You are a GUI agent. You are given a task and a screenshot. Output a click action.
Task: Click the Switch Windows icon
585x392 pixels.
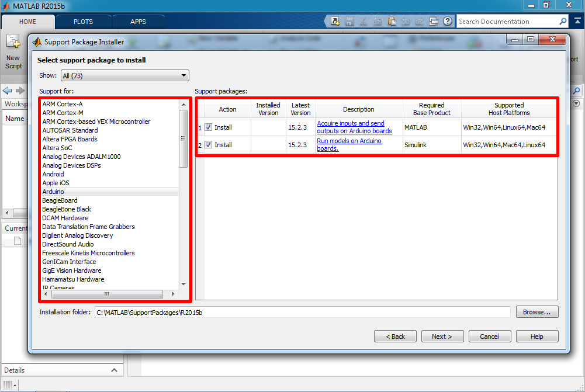pos(434,21)
